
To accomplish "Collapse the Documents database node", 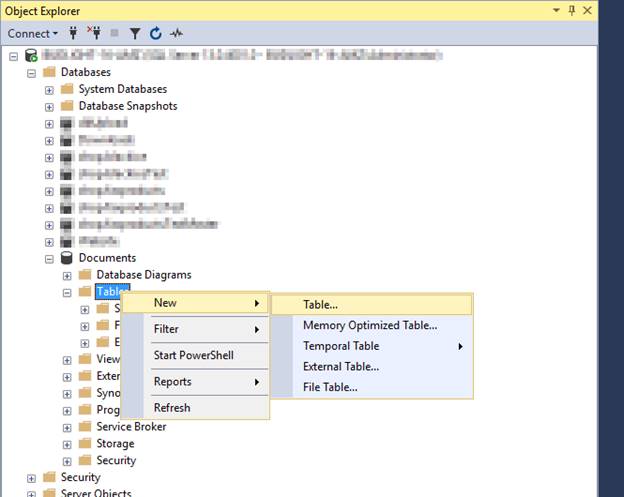I will click(x=49, y=258).
